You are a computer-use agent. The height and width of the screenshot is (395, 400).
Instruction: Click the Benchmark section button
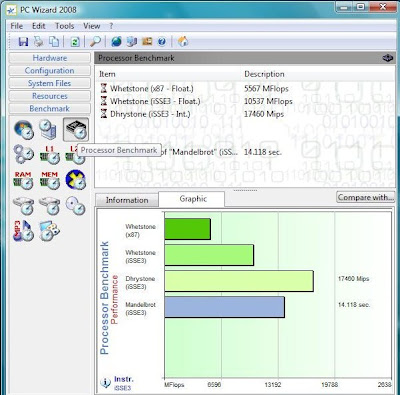point(50,109)
